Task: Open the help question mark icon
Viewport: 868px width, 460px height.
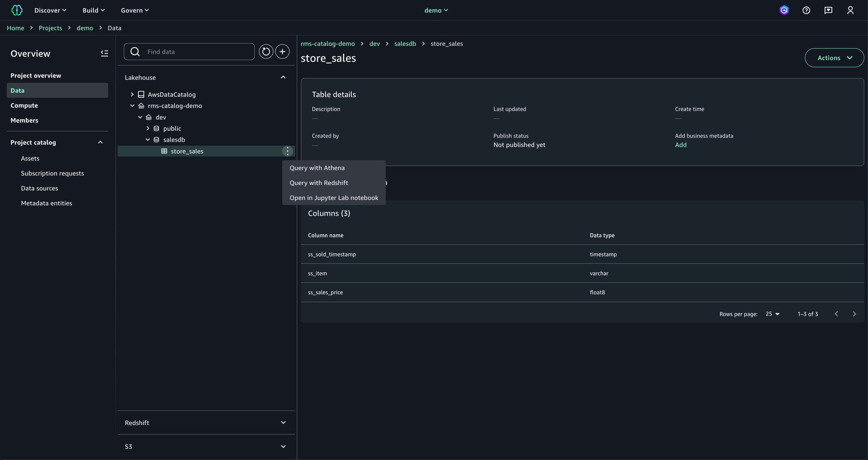Action: (x=806, y=10)
